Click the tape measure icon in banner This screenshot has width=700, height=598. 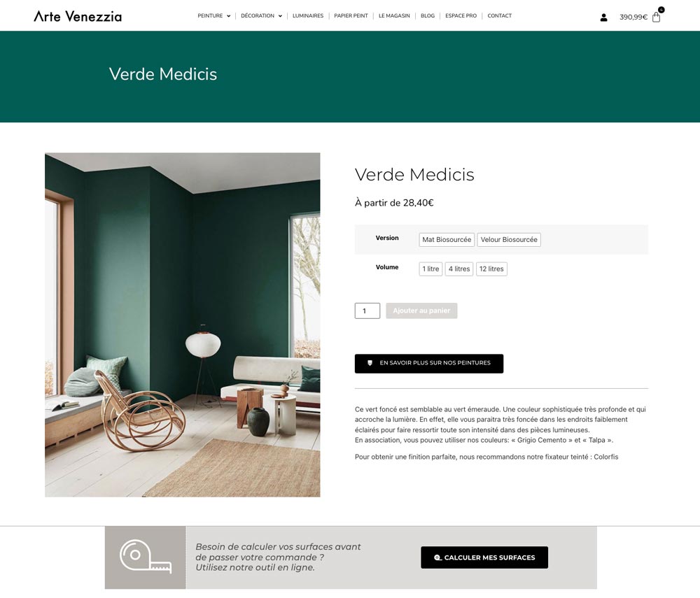(x=146, y=557)
